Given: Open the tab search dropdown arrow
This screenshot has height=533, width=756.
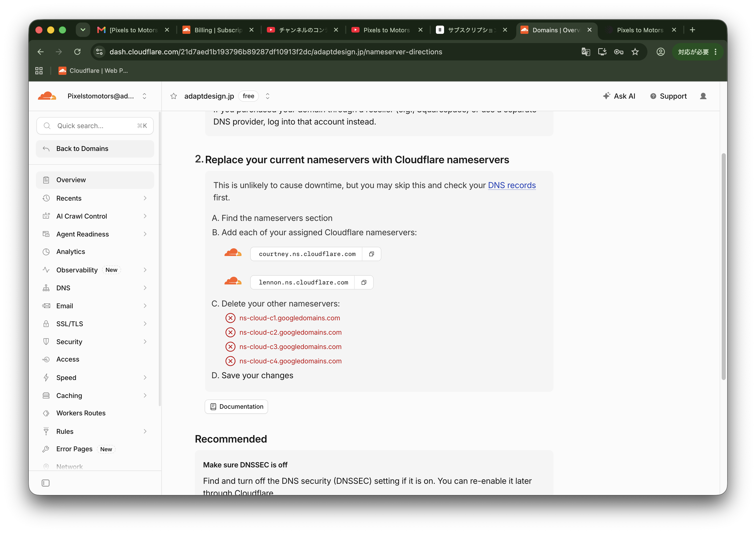Looking at the screenshot, I should 83,30.
